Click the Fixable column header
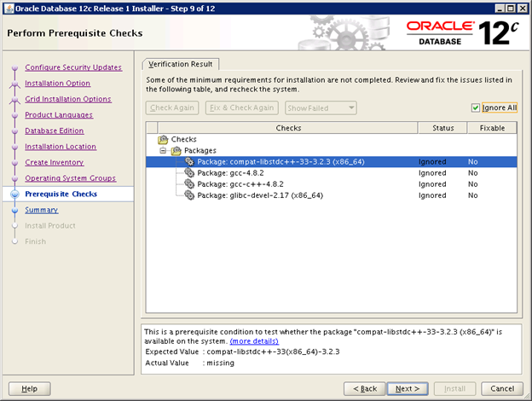 pyautogui.click(x=492, y=128)
